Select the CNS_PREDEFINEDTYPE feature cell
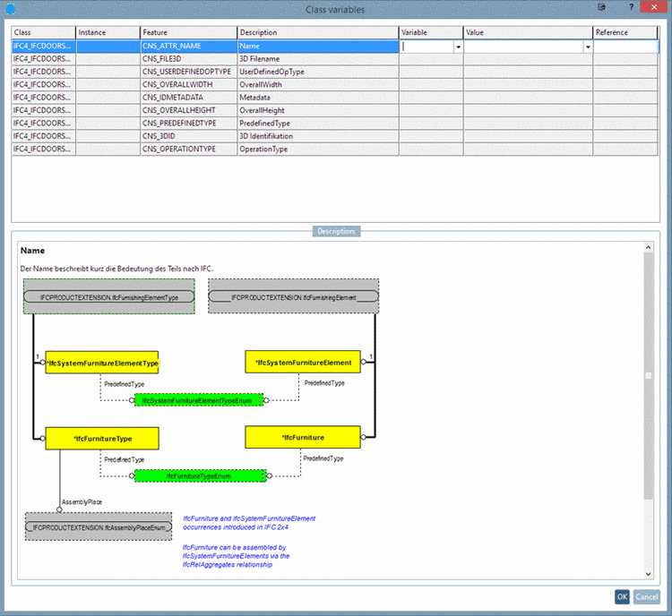Viewport: 672px width, 616px height. (x=188, y=124)
